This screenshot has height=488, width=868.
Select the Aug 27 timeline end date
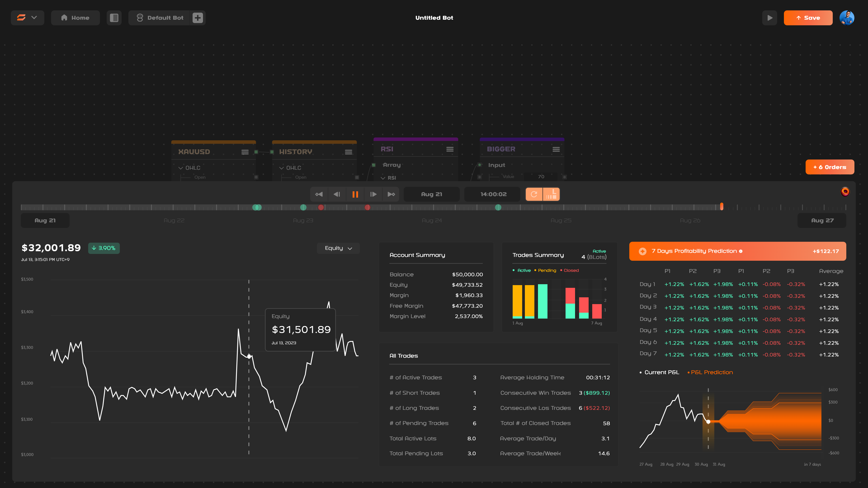pos(821,221)
